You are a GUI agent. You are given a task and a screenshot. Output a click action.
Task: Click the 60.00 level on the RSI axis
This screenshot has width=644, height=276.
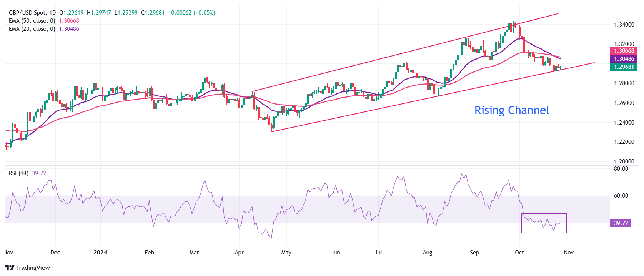coord(621,196)
